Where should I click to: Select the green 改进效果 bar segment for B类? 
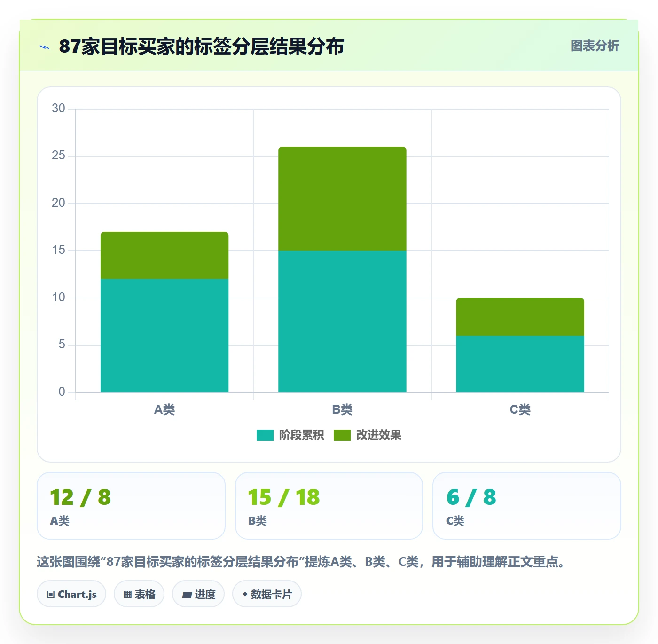point(342,199)
